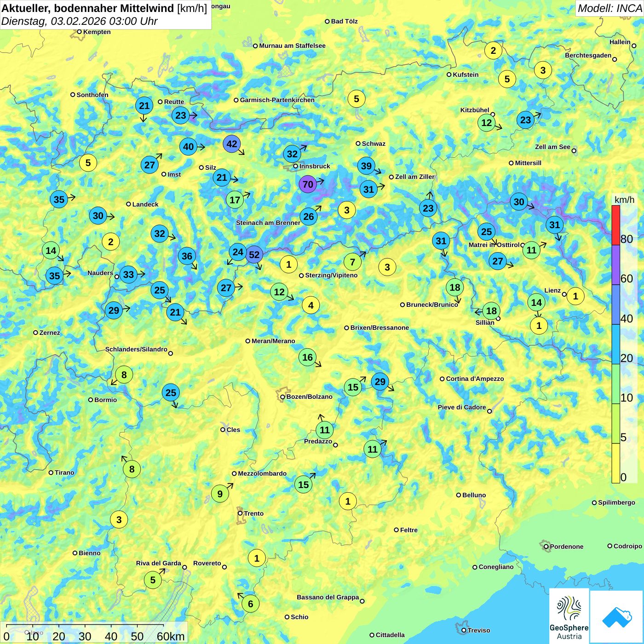Click the 32 marker above Innsbruck

(x=293, y=153)
